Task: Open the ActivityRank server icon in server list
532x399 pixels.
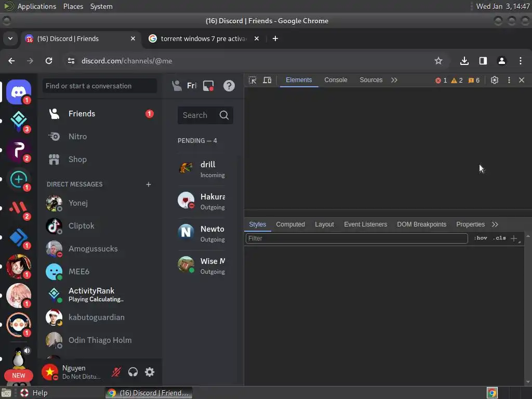Action: point(19,121)
